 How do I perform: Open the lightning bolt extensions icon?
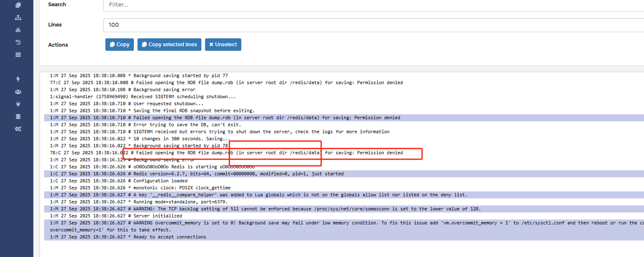(x=18, y=79)
